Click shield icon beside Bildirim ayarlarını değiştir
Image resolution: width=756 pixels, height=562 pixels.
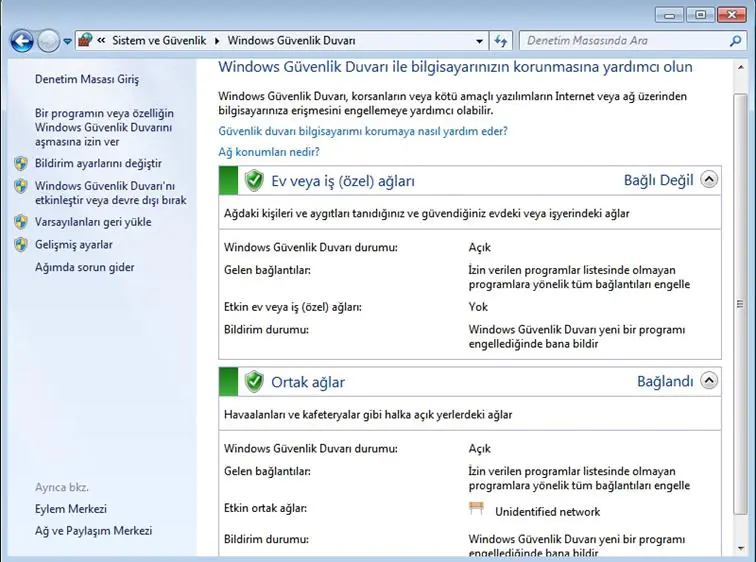tap(21, 163)
